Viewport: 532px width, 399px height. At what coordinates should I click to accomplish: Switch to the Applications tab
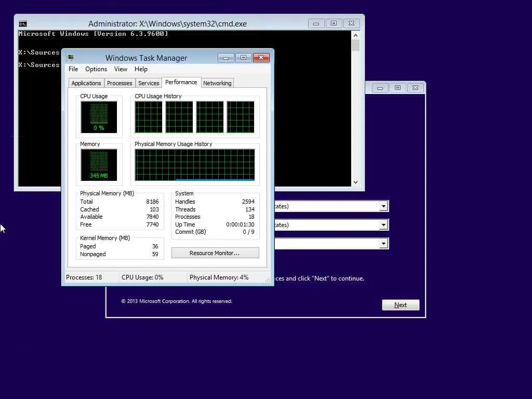click(x=86, y=83)
